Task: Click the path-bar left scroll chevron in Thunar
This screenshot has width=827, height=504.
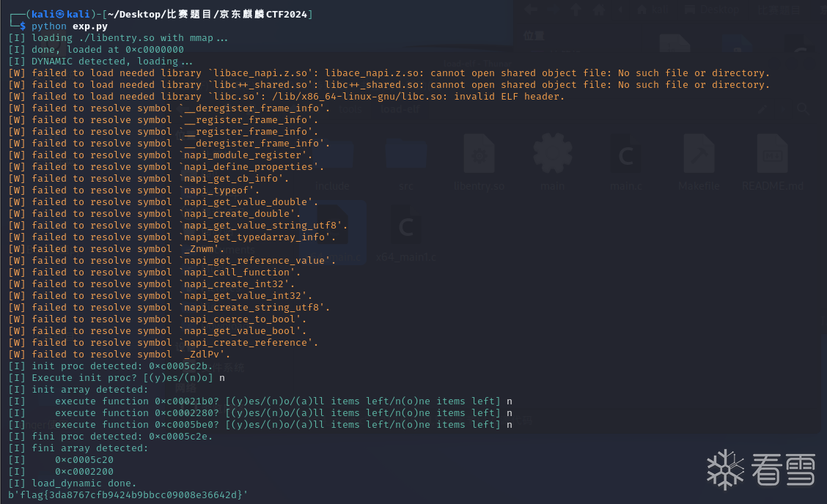Action: coord(621,10)
